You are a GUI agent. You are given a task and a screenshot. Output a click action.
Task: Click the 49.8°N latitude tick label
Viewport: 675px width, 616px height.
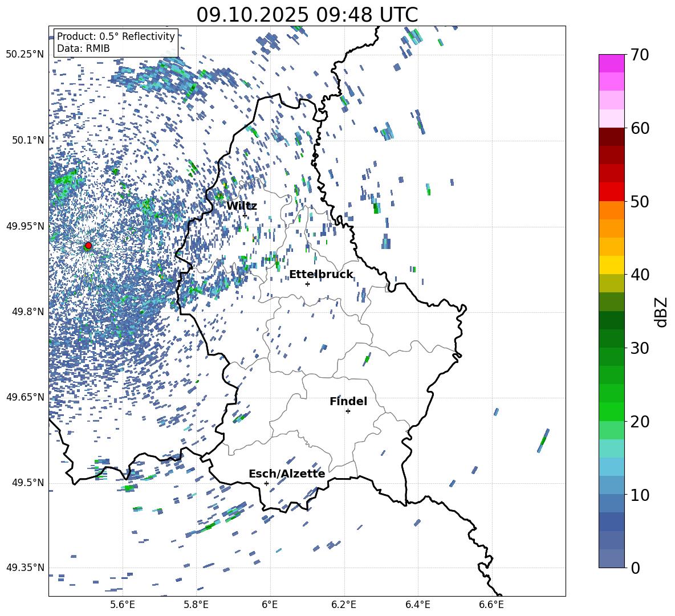click(x=25, y=312)
